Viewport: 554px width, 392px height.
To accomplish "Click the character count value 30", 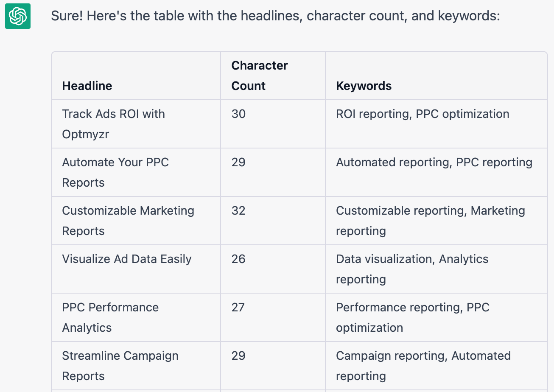I will click(238, 114).
